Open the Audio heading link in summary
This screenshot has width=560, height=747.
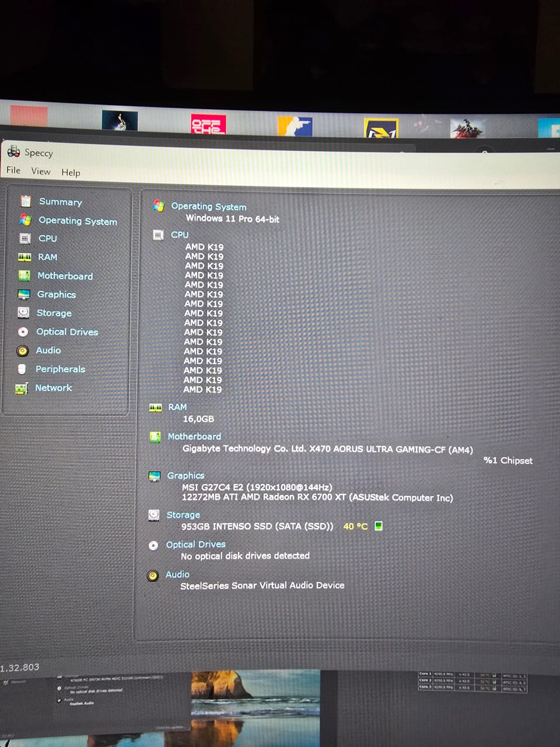pyautogui.click(x=177, y=574)
